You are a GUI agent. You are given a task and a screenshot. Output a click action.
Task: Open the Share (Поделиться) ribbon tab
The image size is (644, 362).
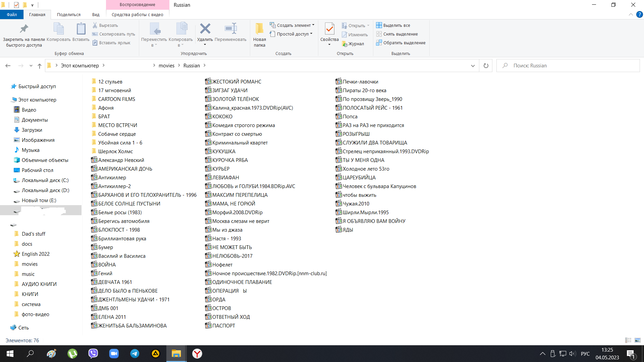[68, 15]
